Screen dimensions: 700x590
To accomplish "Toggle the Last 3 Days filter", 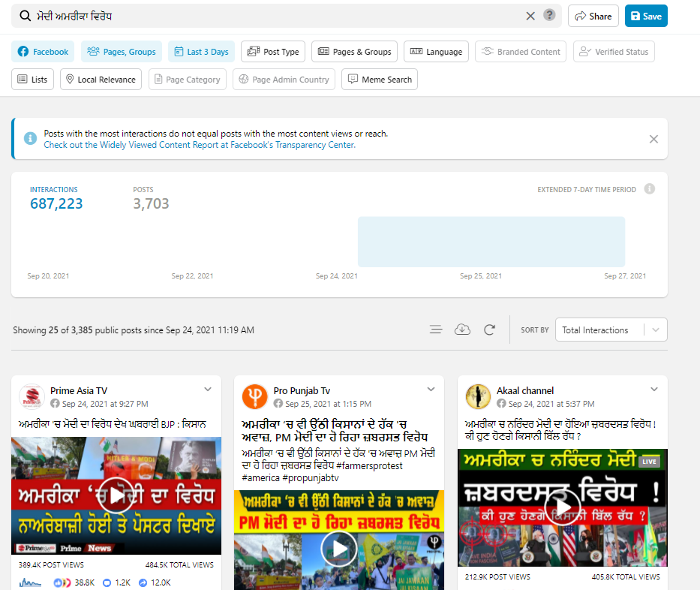I will pyautogui.click(x=201, y=52).
